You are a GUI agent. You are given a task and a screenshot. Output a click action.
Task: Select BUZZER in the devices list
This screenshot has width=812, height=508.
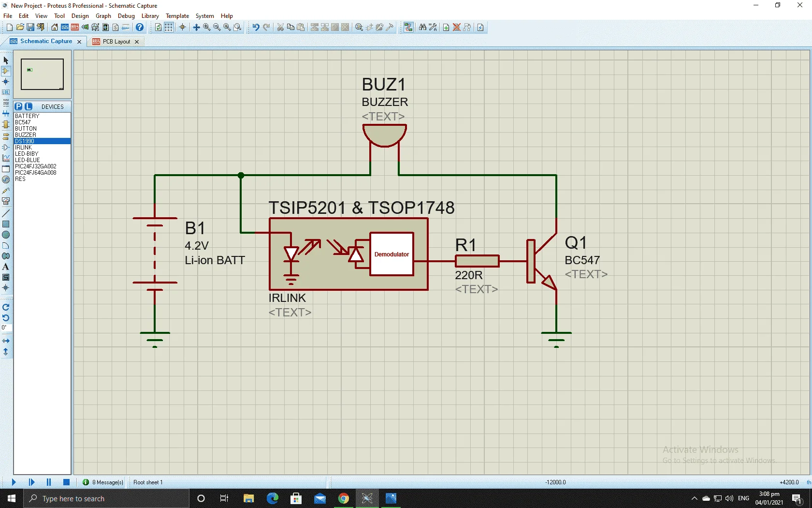pyautogui.click(x=42, y=135)
